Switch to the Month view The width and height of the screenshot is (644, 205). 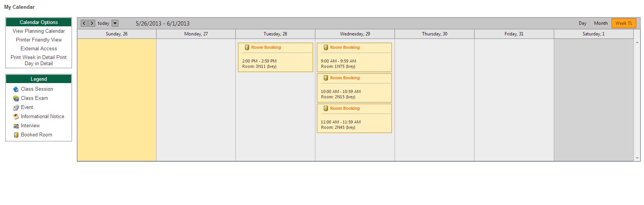[601, 23]
